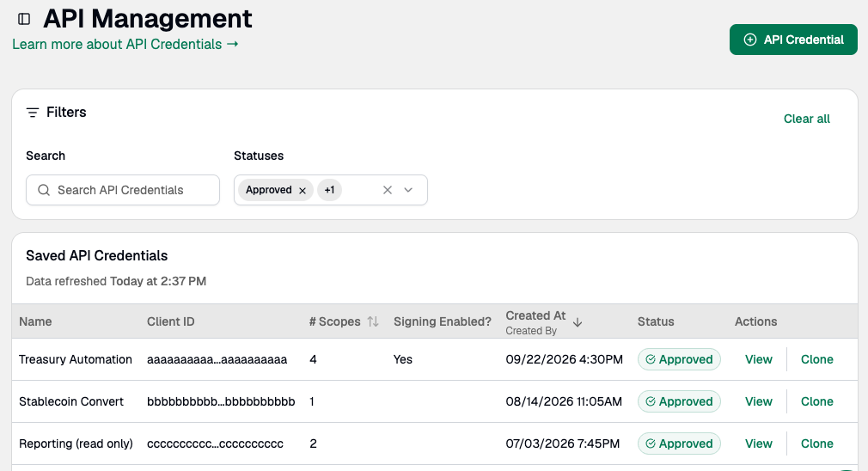Clear all selected statuses with X icon
This screenshot has width=868, height=471.
tap(388, 190)
